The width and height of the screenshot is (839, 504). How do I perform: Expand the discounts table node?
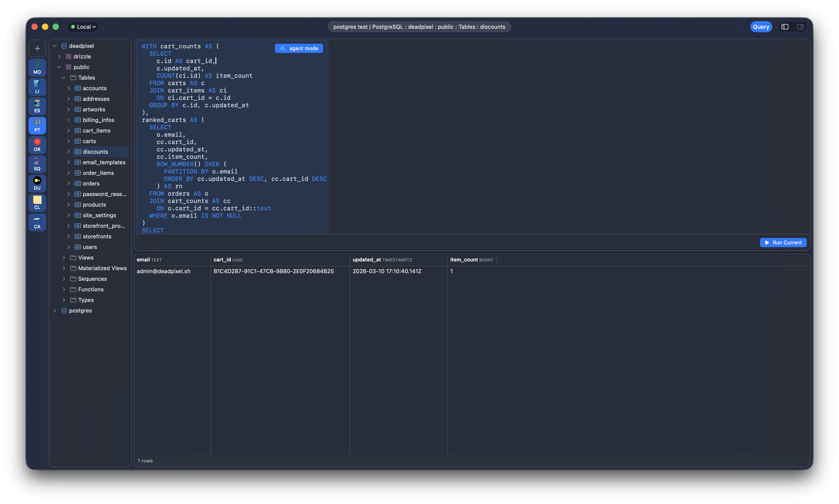point(69,152)
